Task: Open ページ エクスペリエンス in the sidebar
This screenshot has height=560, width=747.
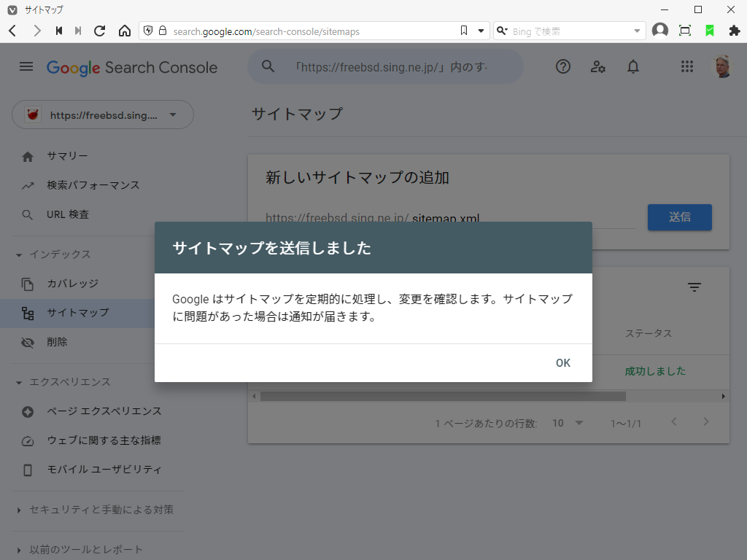Action: [104, 411]
